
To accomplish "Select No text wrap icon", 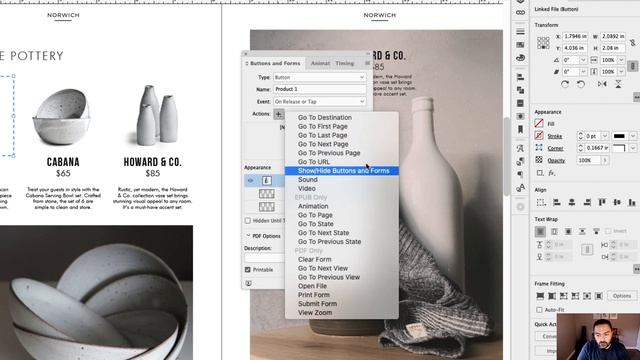I will (x=540, y=231).
